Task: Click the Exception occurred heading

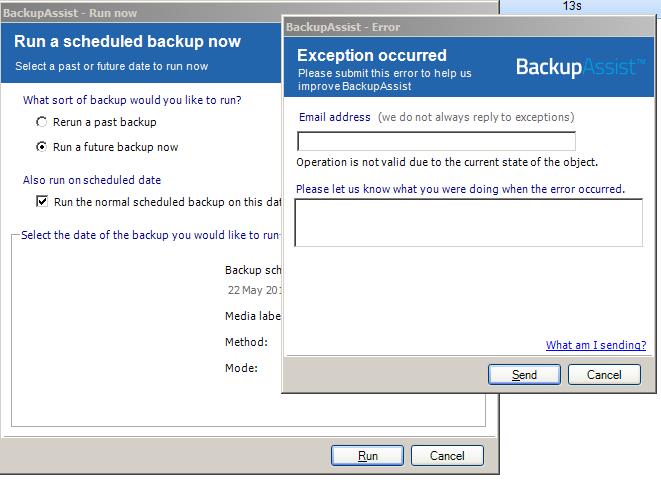Action: pyautogui.click(x=371, y=55)
